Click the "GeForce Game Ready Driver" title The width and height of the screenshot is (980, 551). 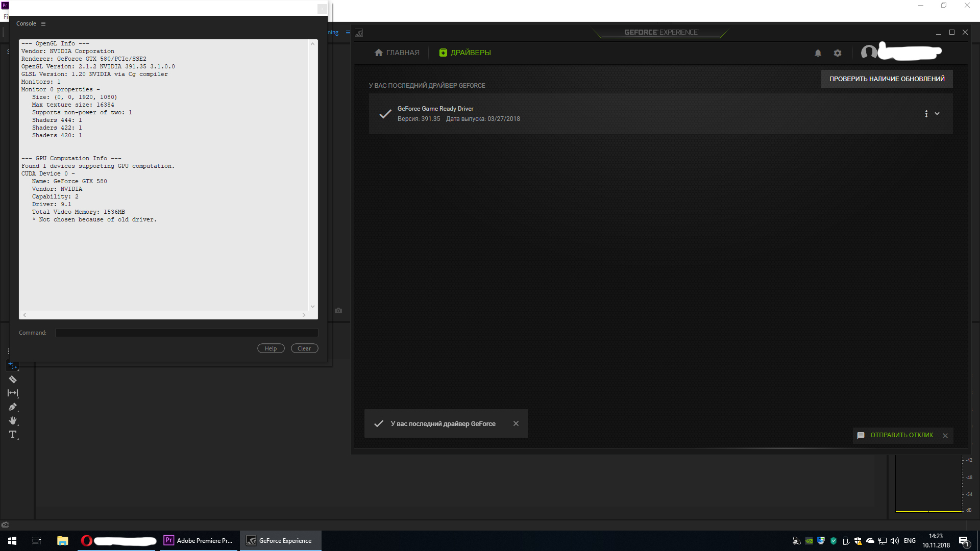coord(435,109)
